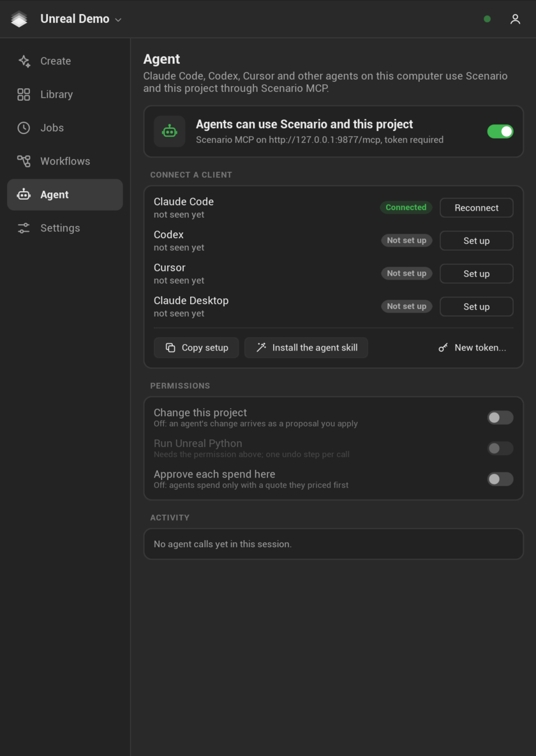Click No agent calls yet message
This screenshot has width=536, height=756.
tap(223, 545)
